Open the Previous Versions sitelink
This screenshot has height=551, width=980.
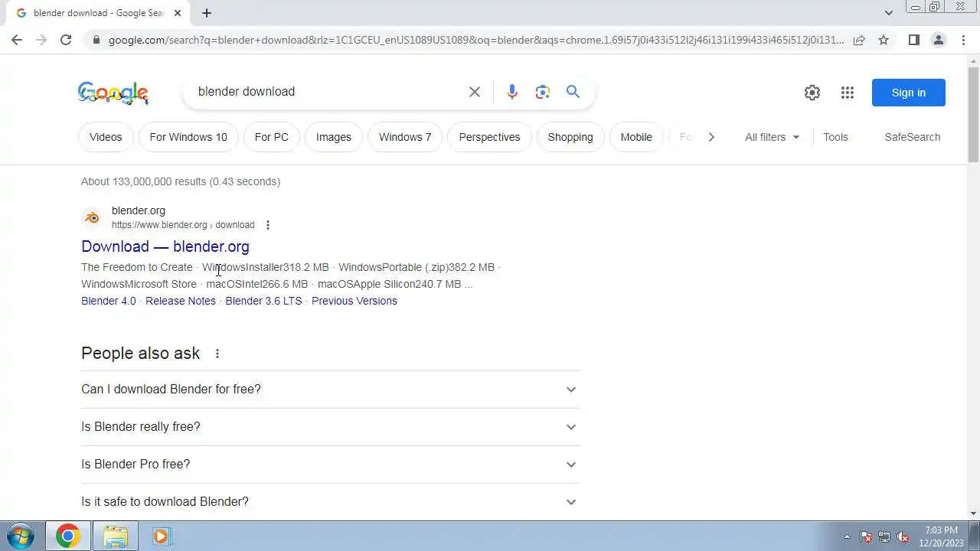[x=354, y=301]
